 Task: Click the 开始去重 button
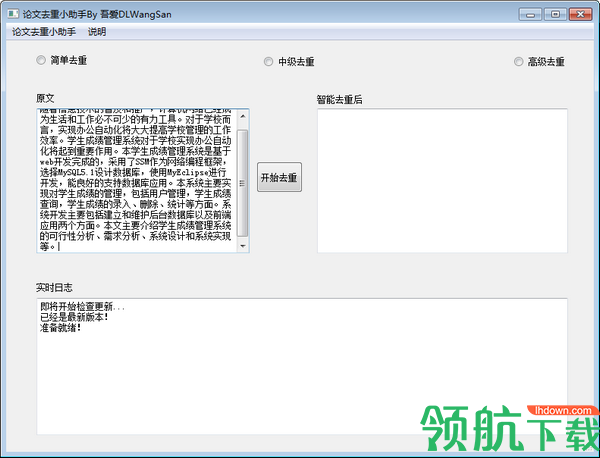click(x=279, y=177)
